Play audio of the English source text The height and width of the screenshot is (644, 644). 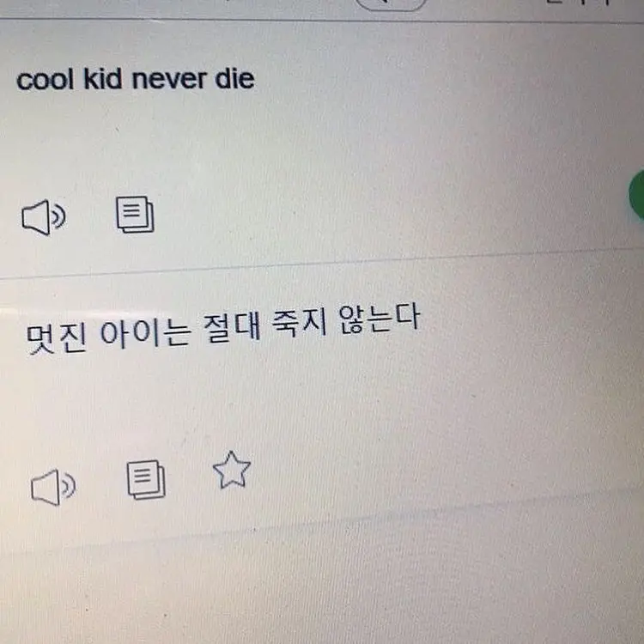[43, 218]
